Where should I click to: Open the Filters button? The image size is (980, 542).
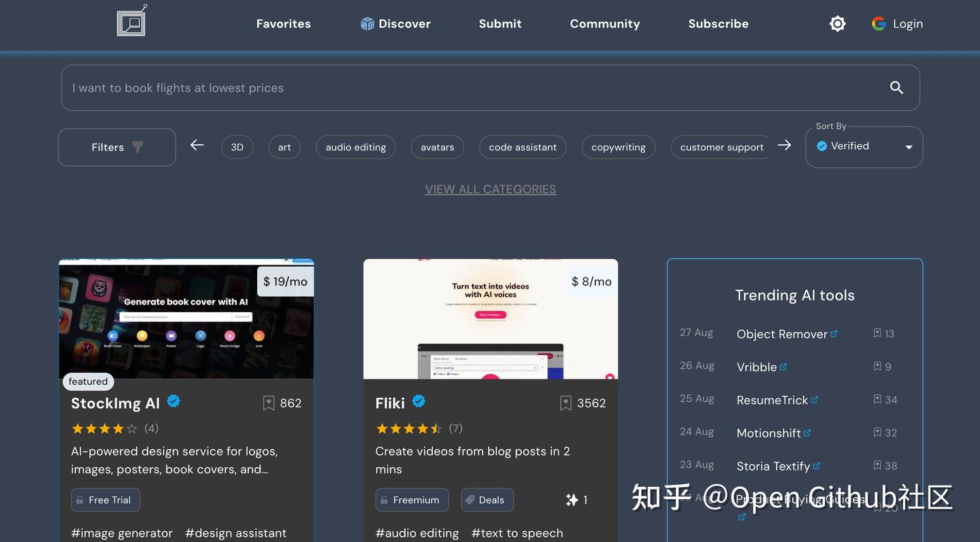tap(117, 147)
